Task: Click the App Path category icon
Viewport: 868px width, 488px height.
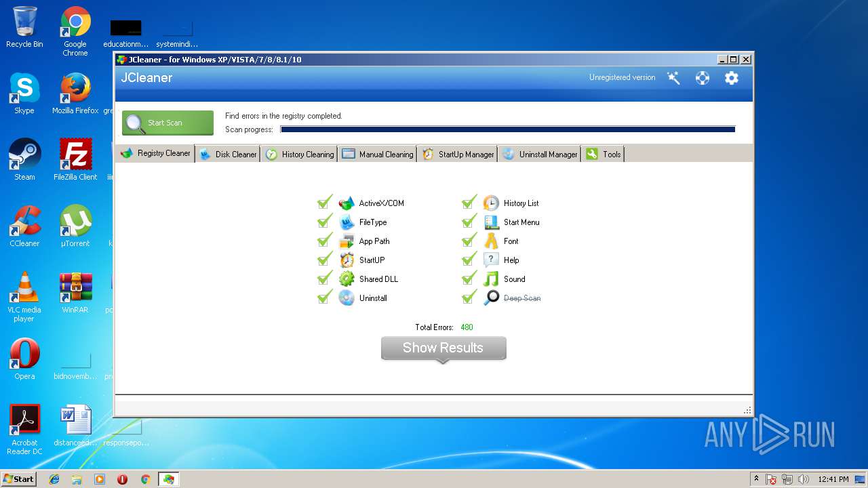Action: point(347,241)
